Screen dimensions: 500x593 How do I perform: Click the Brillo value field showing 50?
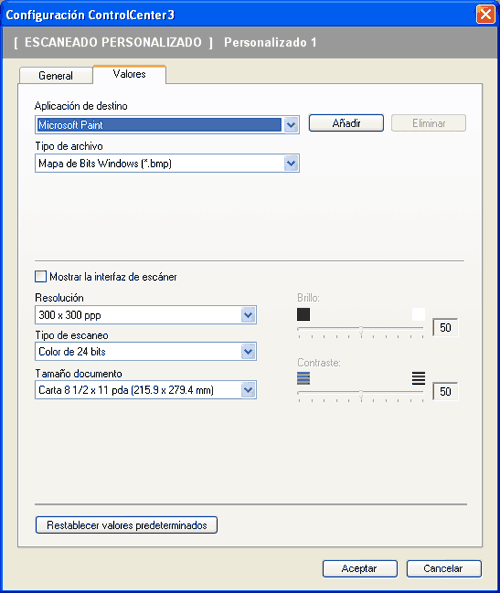445,328
